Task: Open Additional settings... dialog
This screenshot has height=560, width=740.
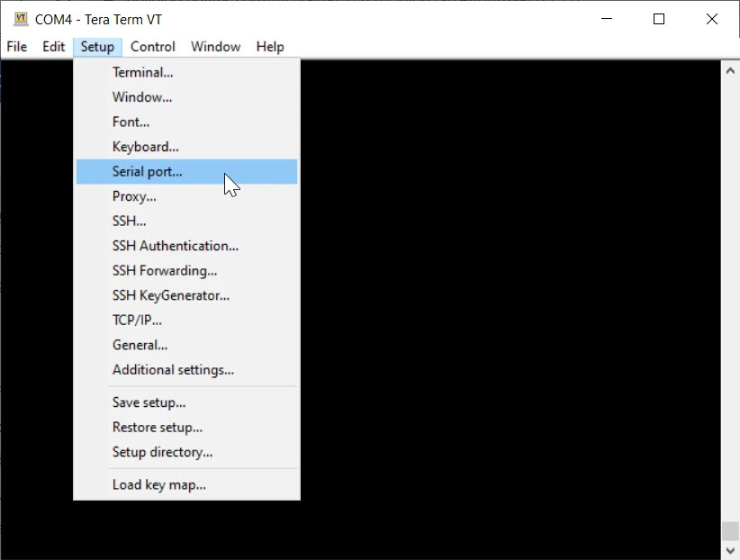Action: click(173, 369)
